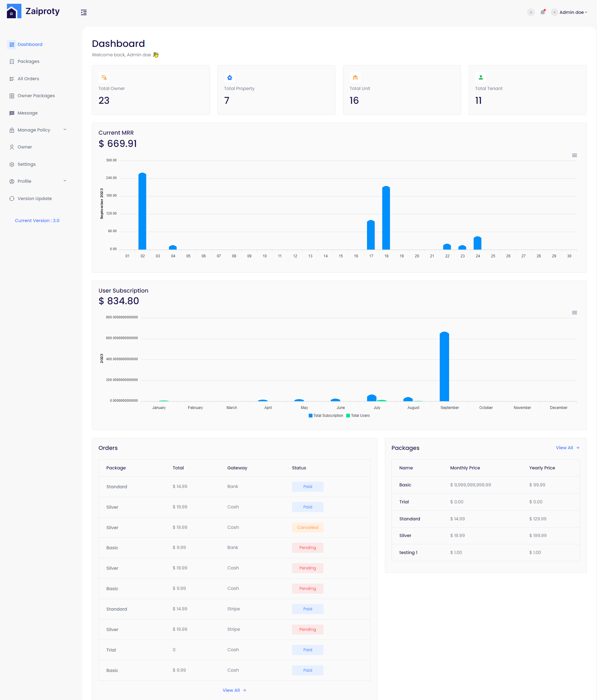Click the Trial package name in Packages
The image size is (597, 700).
[404, 502]
